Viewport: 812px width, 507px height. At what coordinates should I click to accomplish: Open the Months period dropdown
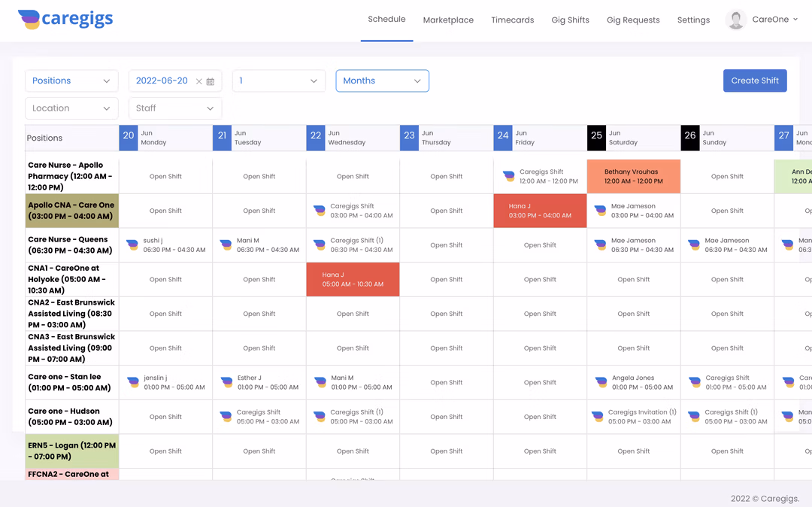pos(382,80)
